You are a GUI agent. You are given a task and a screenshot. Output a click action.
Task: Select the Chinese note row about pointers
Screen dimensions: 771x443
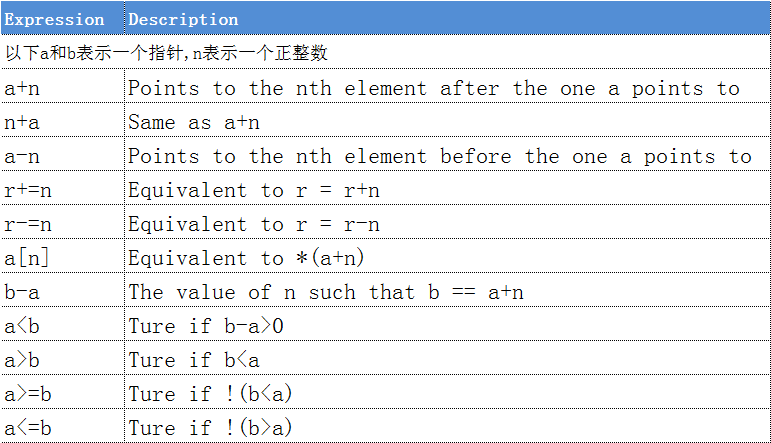pos(166,53)
